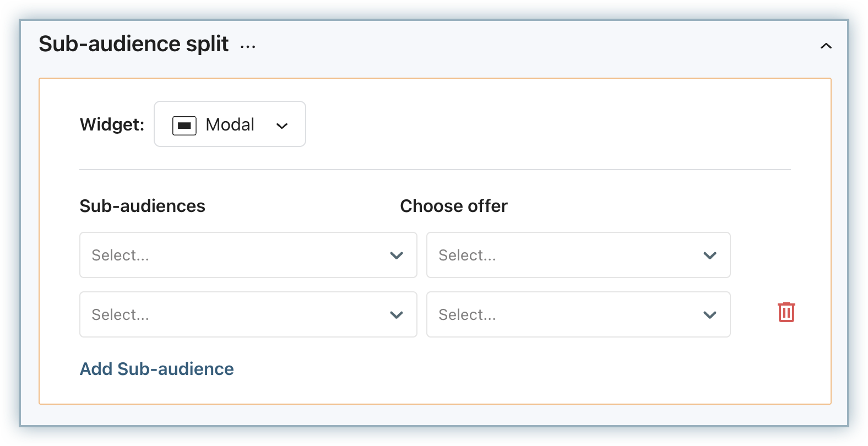Click the Sub-audiences column heading
This screenshot has height=446, width=868.
pos(143,206)
